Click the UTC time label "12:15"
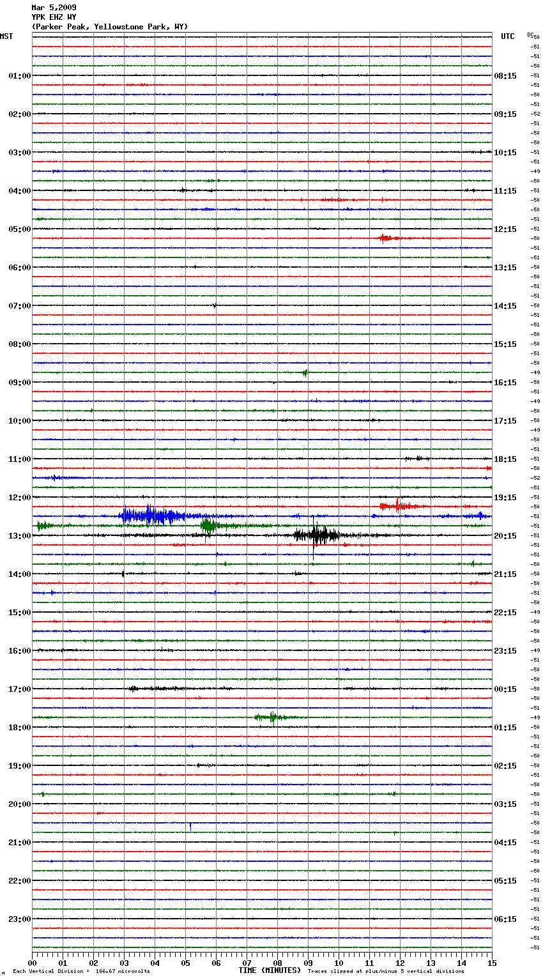This screenshot has width=543, height=980. point(505,229)
